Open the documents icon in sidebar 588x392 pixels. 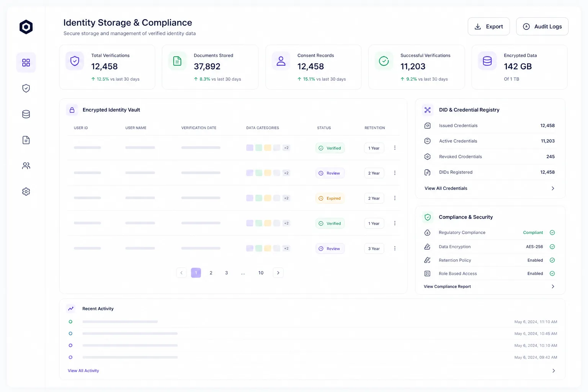pos(26,140)
